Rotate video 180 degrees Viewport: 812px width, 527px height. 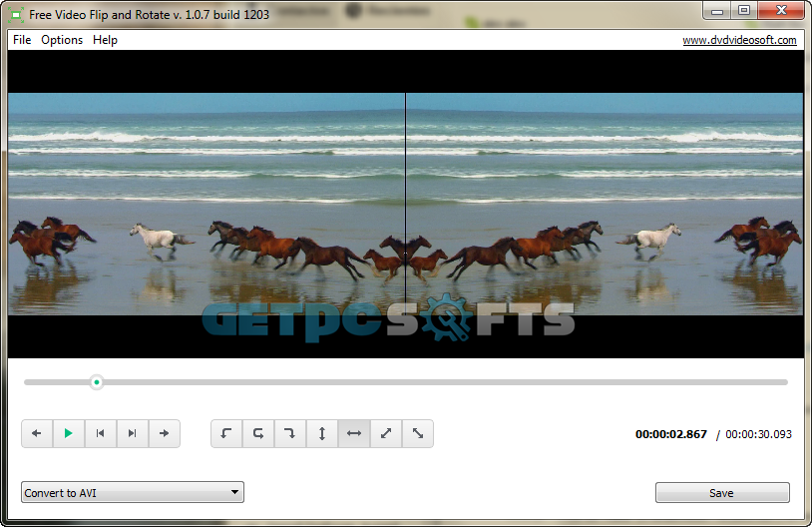pos(258,433)
